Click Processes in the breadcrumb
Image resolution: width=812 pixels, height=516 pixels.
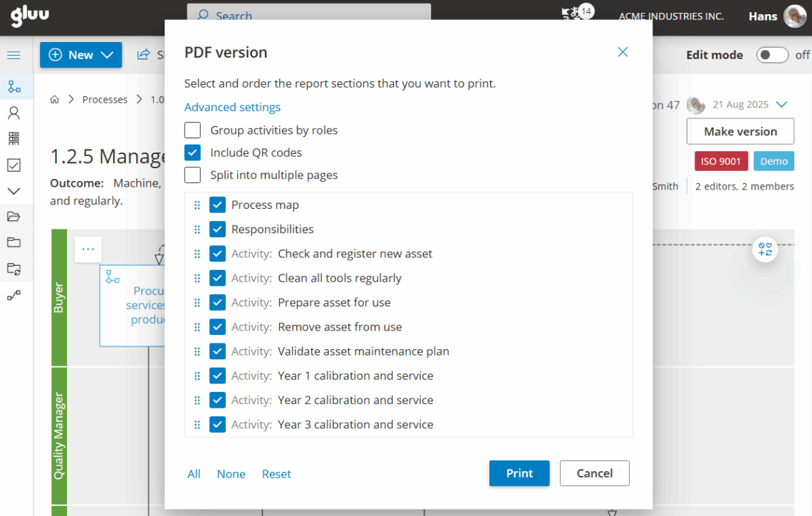(x=105, y=100)
